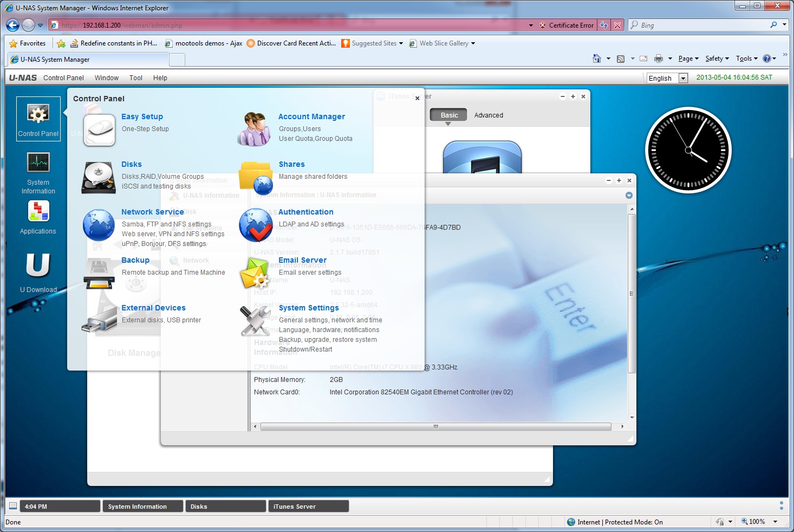Click the Account Manager users icon
Viewport: 794px width, 532px height.
click(x=255, y=129)
